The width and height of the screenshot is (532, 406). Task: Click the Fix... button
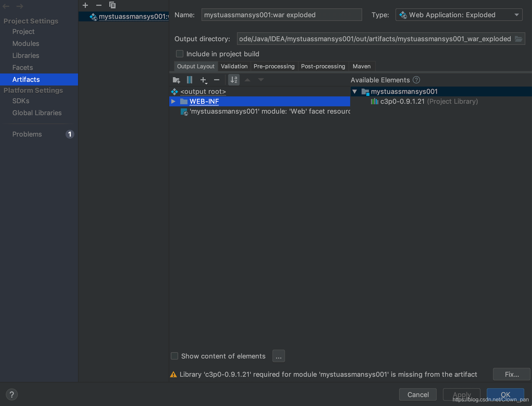pos(512,374)
